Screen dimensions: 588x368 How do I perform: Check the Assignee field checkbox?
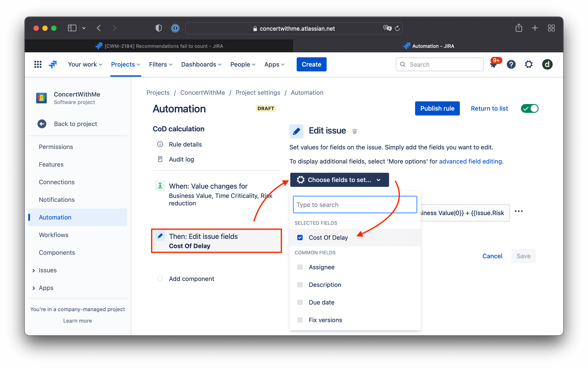coord(300,267)
